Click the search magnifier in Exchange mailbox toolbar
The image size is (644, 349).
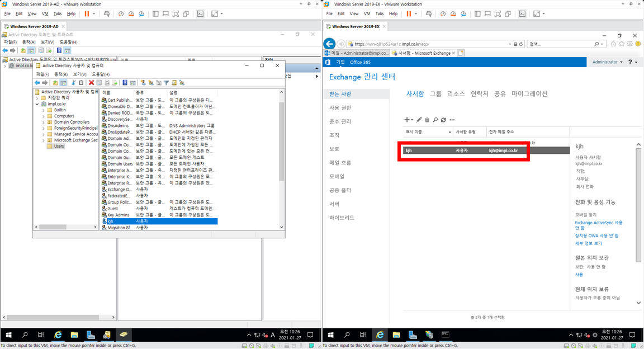point(435,120)
